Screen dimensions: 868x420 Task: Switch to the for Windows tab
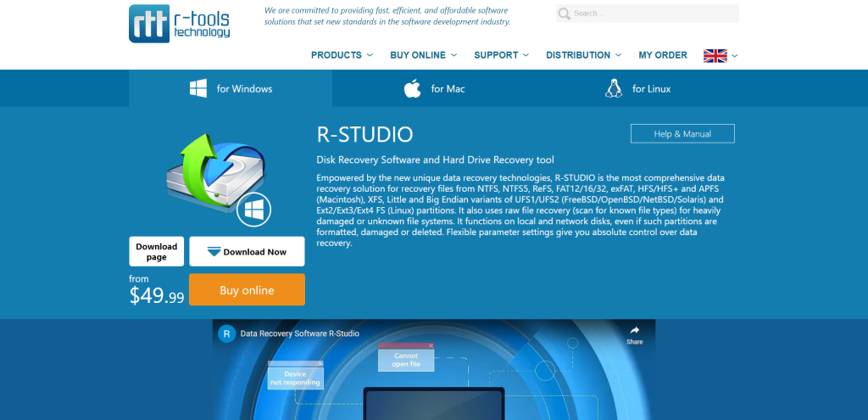click(x=231, y=88)
